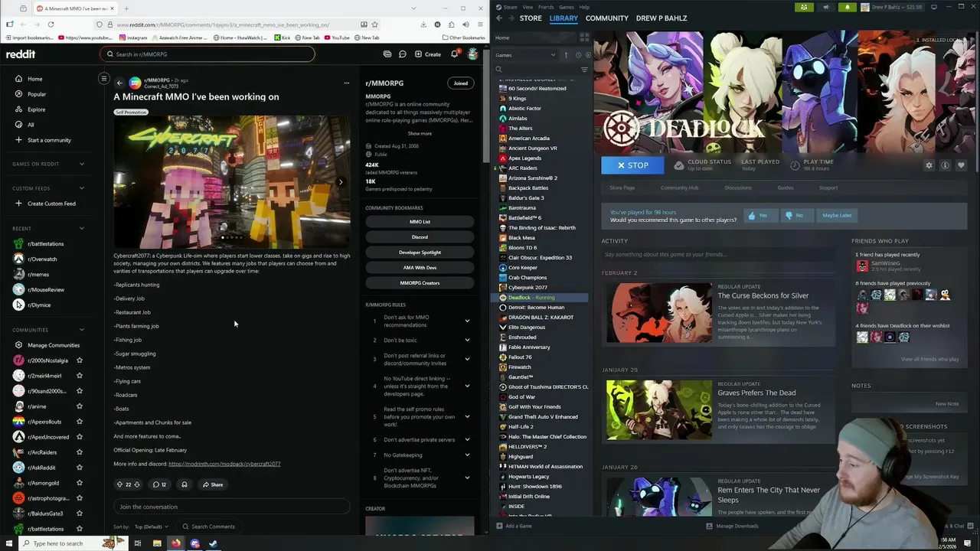Screen dimensions: 980x551
Task: Open Steam notifications bell
Action: pyautogui.click(x=847, y=7)
